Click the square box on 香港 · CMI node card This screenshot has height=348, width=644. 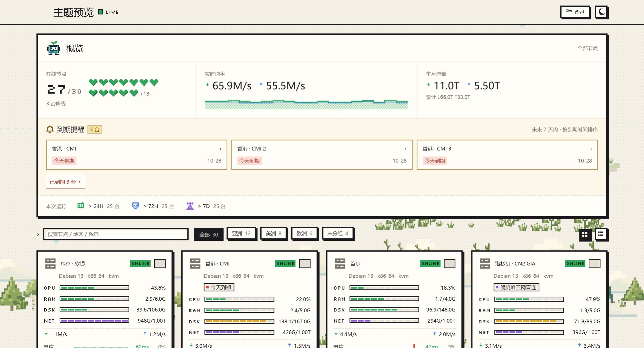305,264
